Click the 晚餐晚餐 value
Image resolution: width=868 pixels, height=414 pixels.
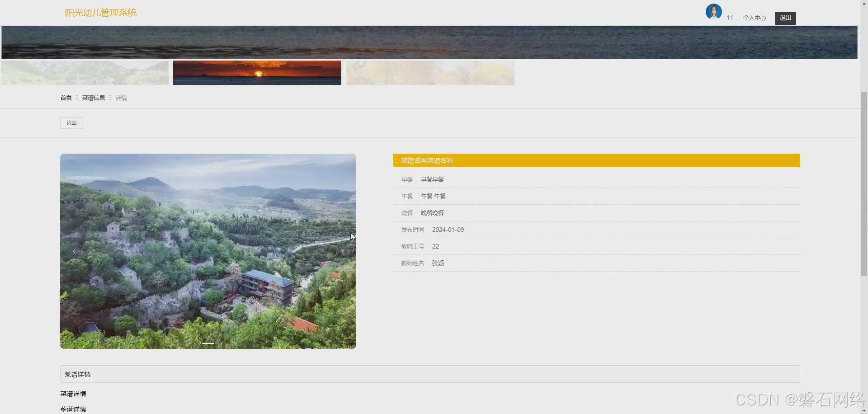pos(432,213)
